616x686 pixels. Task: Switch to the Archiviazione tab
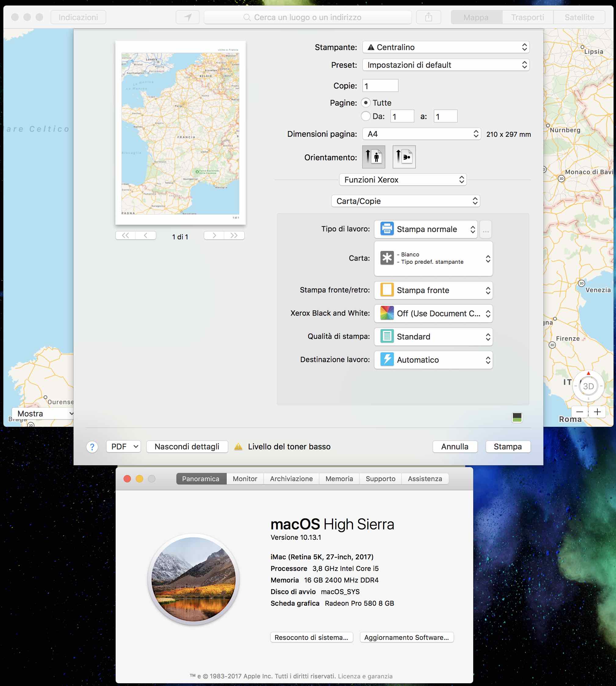[x=291, y=478]
